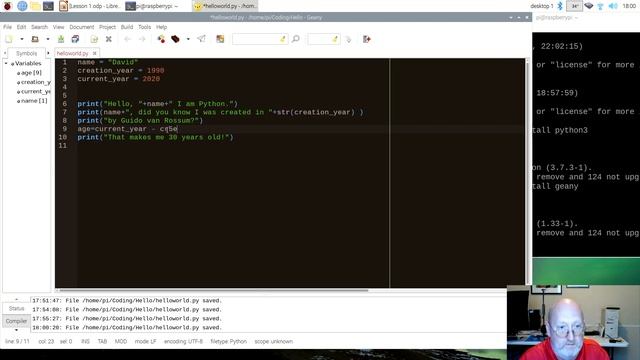Close current file using toolbar X icon
This screenshot has height=360, width=640.
click(109, 39)
